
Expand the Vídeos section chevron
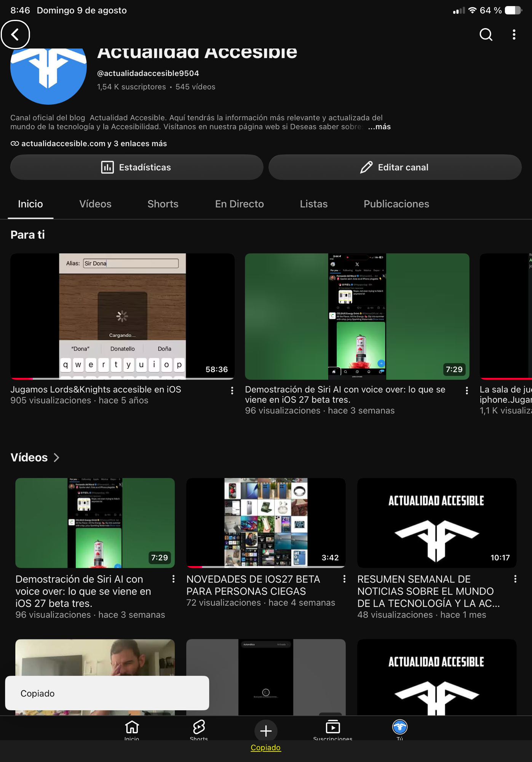57,458
